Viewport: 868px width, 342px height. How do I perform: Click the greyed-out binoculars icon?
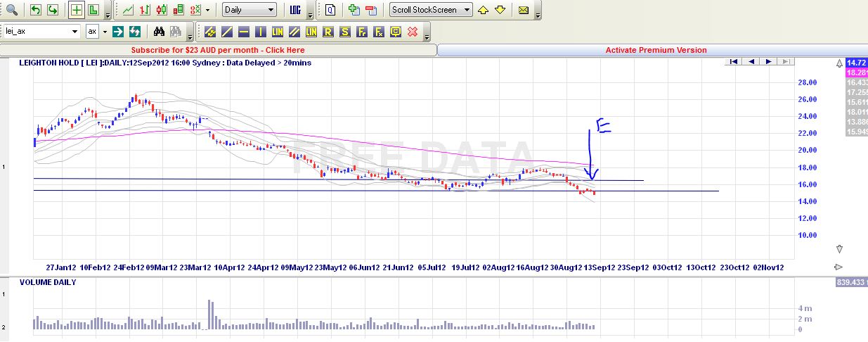tap(176, 32)
